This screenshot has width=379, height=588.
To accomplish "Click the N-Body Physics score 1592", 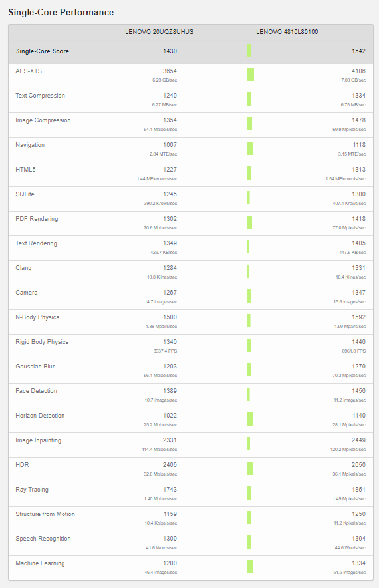I will 359,317.
